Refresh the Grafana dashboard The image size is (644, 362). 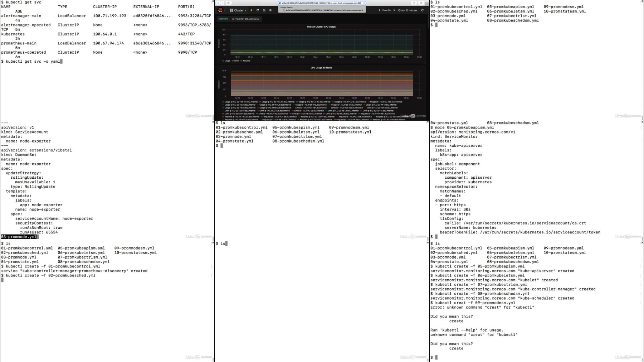422,10
